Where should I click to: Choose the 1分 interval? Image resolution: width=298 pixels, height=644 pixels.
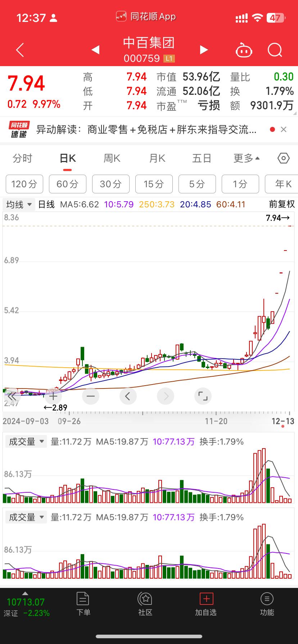click(x=240, y=184)
